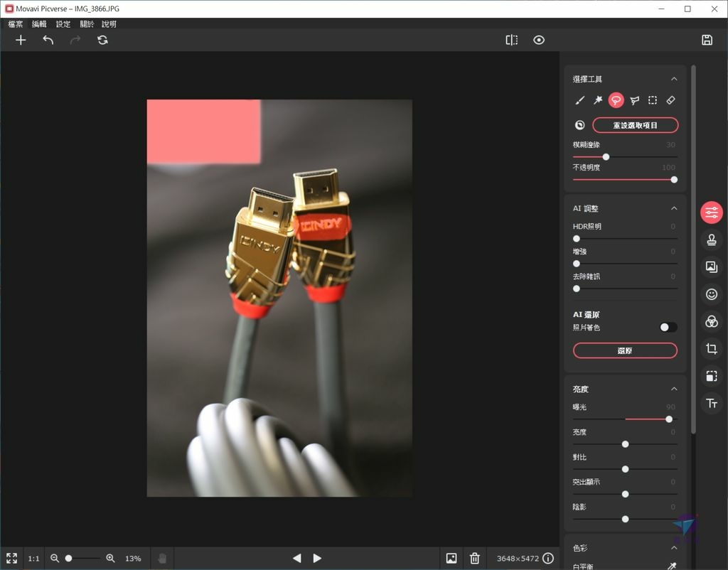Viewport: 728px width, 570px height.
Task: Click the 不透明度 slider handle
Action: 674,180
